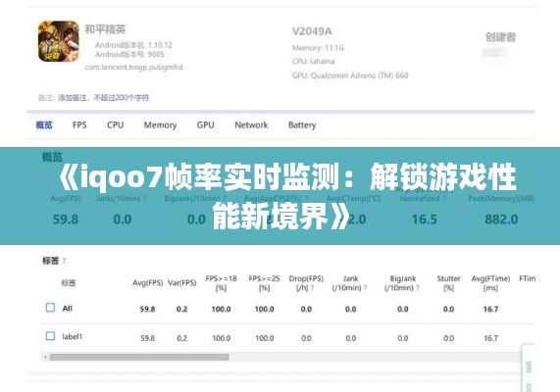560x392 pixels.
Task: Click the GPU: Qualcomm Adreno 660 text
Action: [350, 75]
